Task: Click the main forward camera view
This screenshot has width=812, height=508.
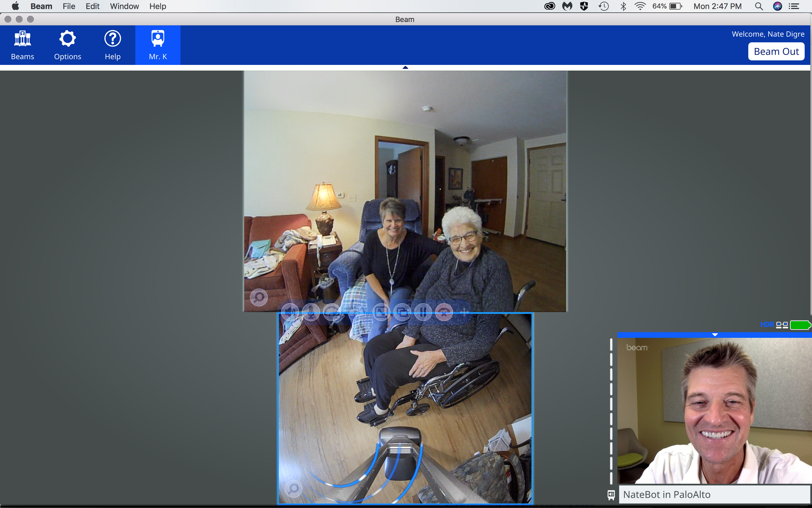Action: [x=405, y=191]
